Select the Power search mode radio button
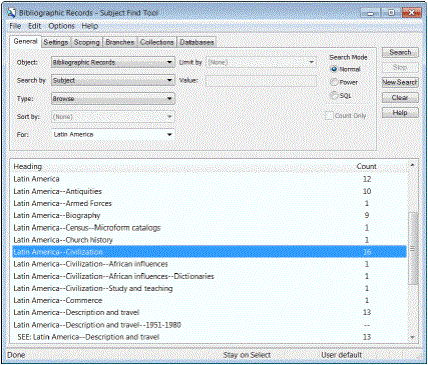The image size is (428, 365). (x=334, y=82)
